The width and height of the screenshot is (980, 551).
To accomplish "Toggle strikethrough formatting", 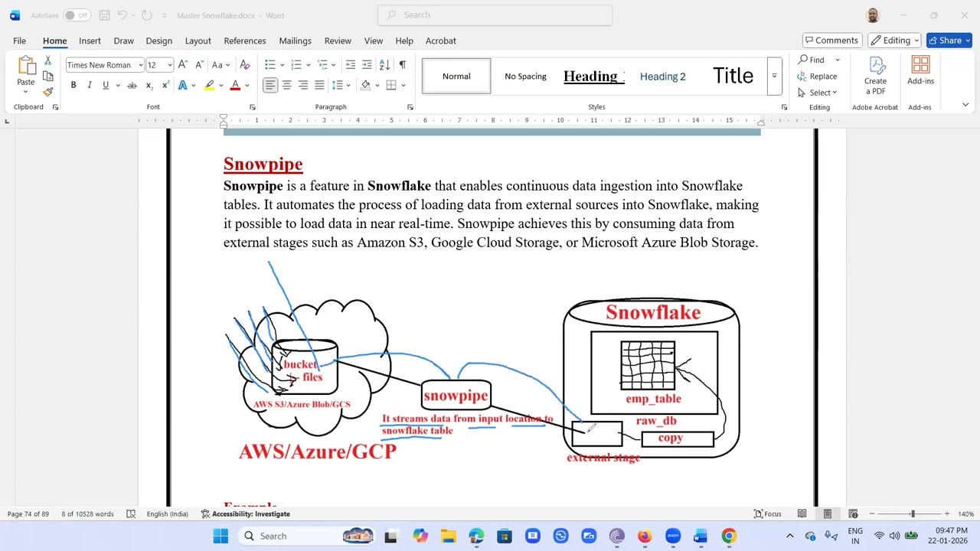I will tap(132, 85).
